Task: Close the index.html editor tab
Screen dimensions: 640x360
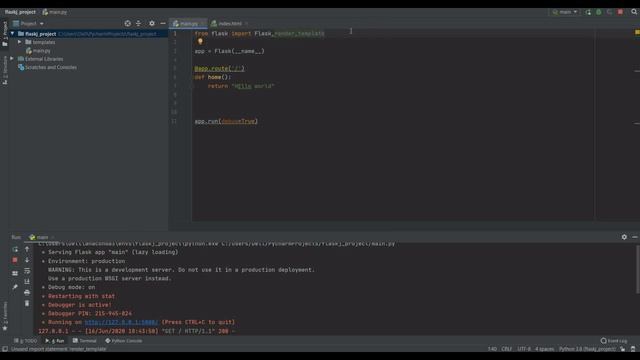Action: [x=247, y=24]
